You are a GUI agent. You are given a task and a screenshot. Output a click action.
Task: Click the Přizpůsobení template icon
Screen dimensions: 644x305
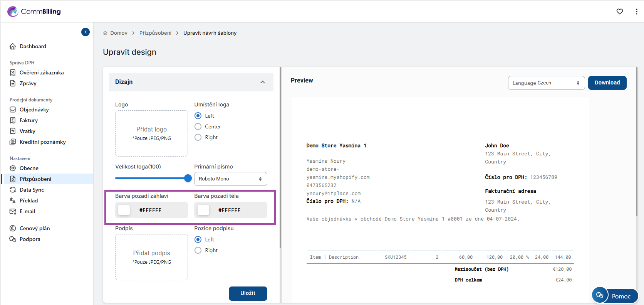[x=13, y=179]
